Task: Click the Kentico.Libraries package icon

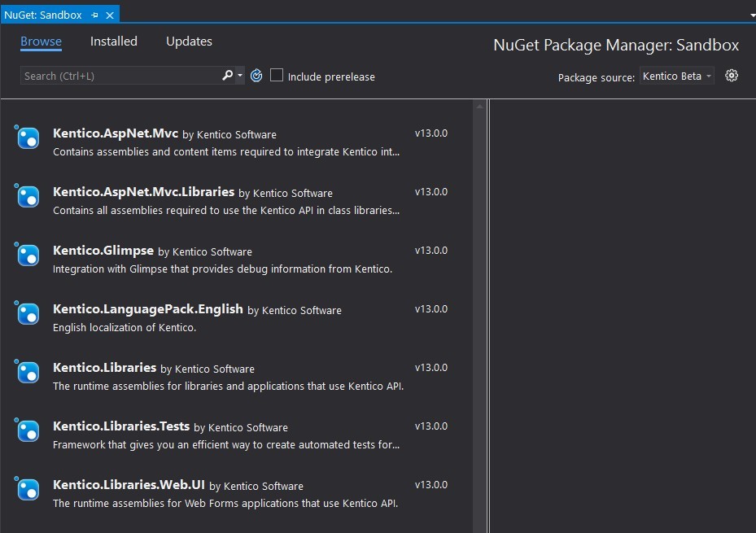Action: [x=28, y=372]
